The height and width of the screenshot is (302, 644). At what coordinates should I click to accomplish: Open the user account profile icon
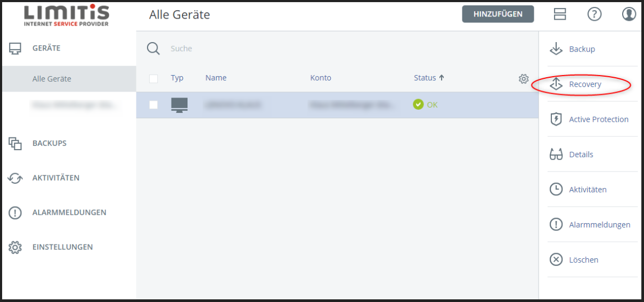tap(629, 14)
